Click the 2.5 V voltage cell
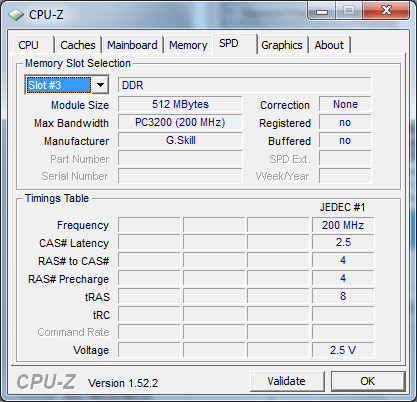Viewport: 417px width, 402px height. click(x=343, y=350)
